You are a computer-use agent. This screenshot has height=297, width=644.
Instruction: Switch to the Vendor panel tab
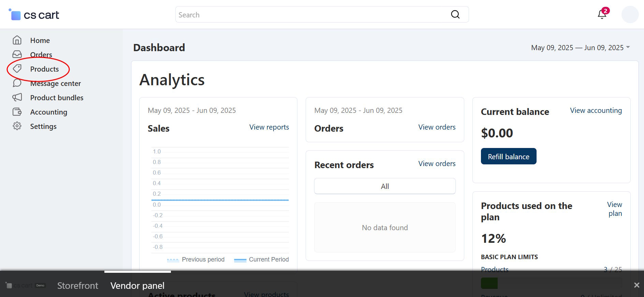point(137,285)
